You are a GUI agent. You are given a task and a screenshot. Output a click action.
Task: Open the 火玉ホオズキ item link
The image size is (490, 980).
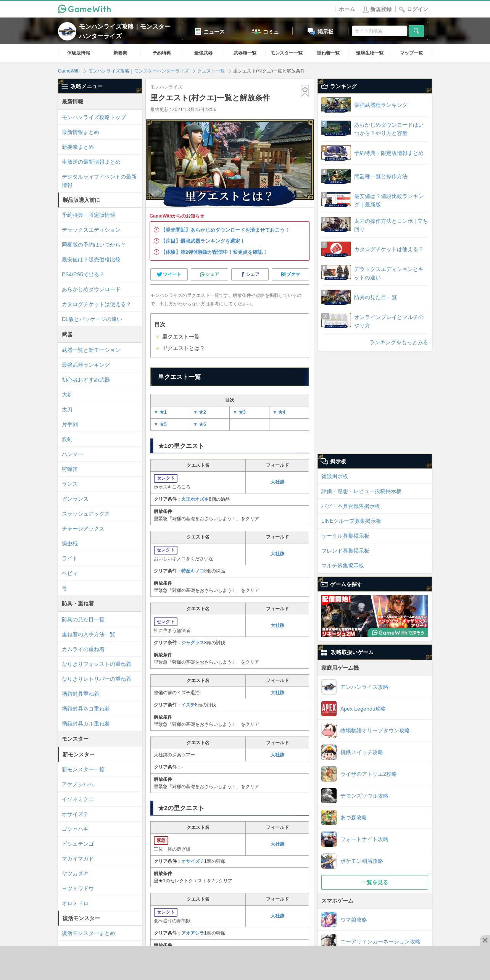(x=195, y=499)
